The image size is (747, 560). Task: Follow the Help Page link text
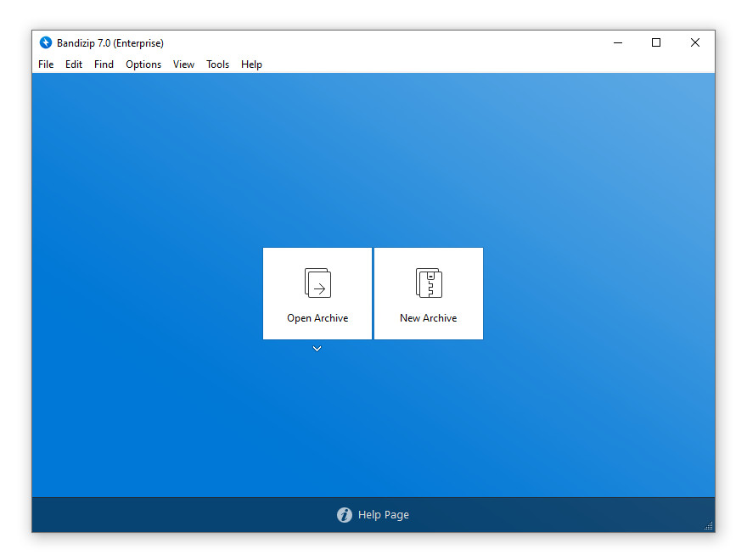[x=383, y=515]
